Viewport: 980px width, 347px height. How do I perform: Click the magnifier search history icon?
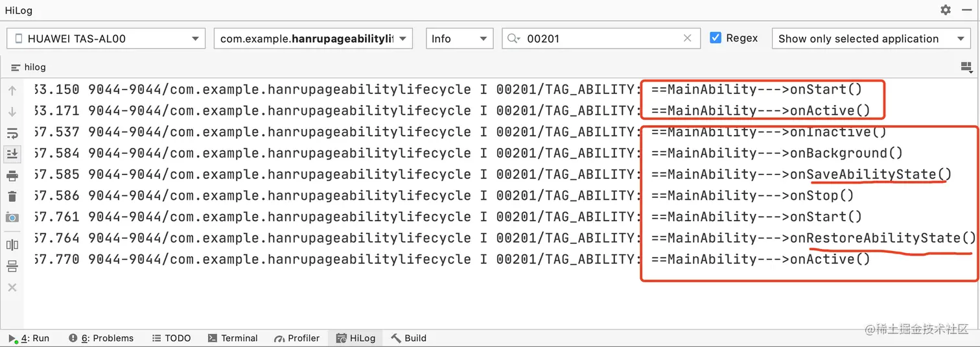pos(514,39)
